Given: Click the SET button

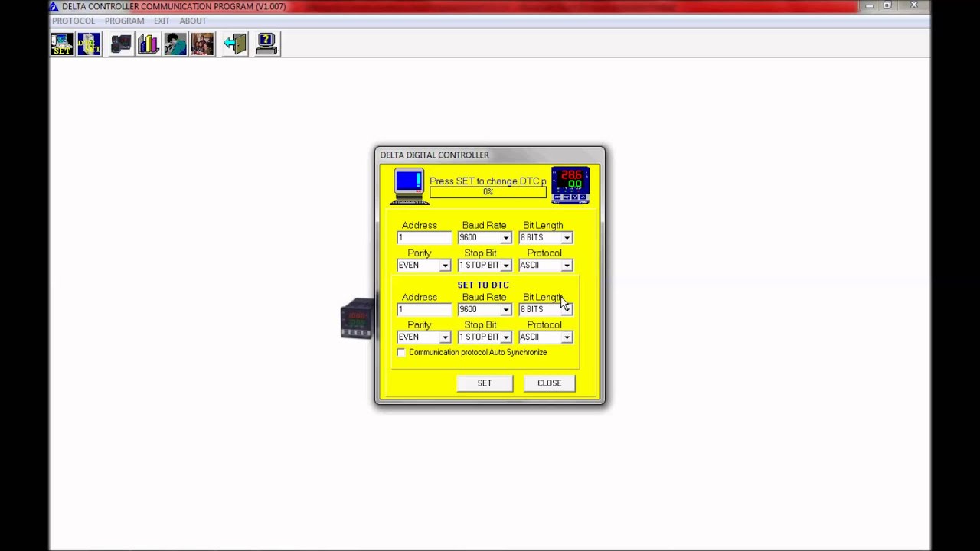Looking at the screenshot, I should pos(485,383).
